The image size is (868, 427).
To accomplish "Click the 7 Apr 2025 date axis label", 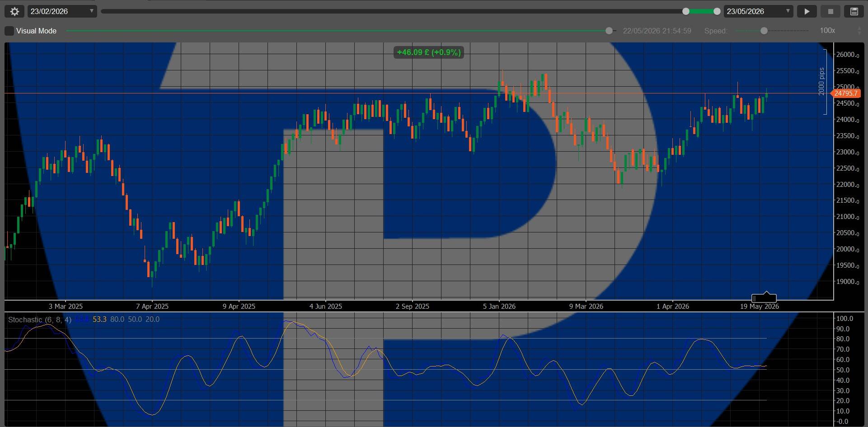I will click(152, 306).
